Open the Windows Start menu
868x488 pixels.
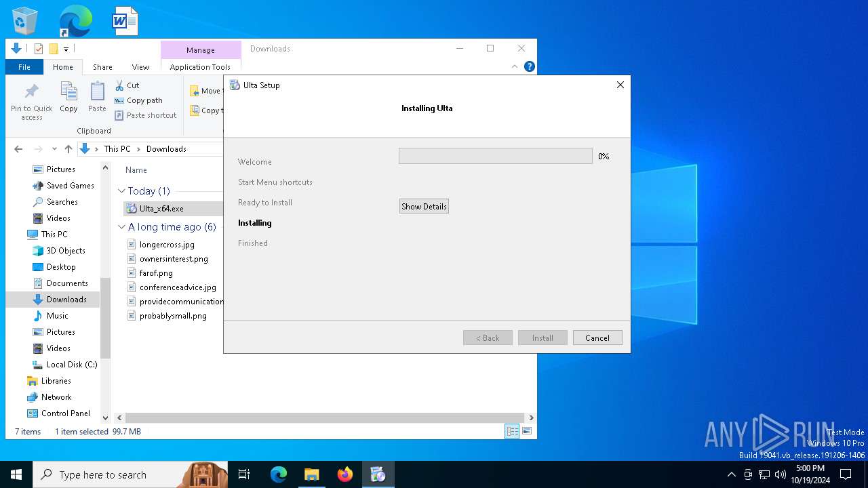[x=16, y=474]
